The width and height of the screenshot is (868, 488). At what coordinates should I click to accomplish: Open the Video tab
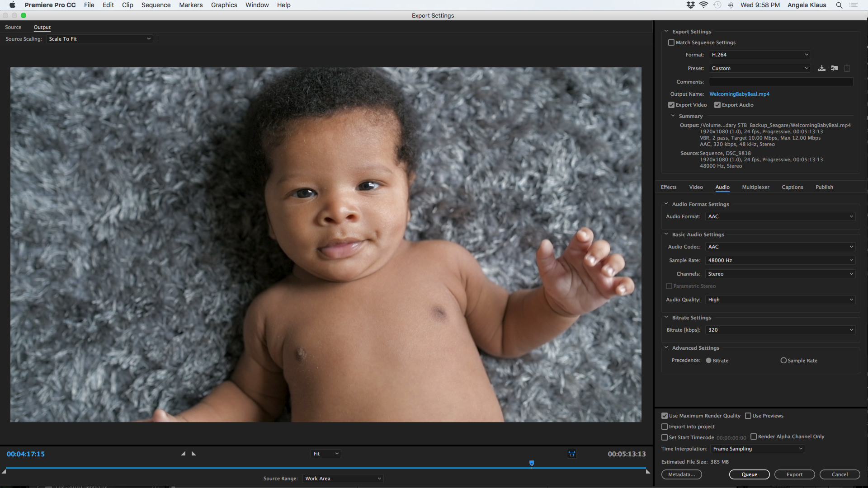(696, 187)
